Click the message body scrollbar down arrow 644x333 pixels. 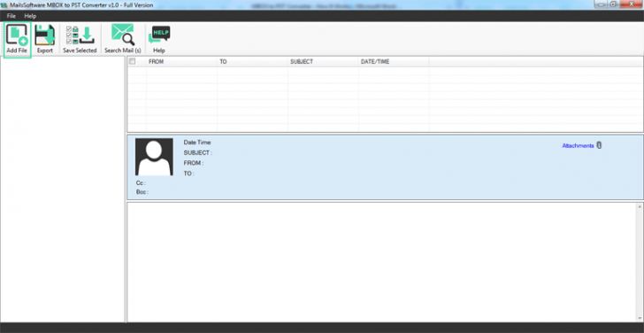[x=640, y=318]
